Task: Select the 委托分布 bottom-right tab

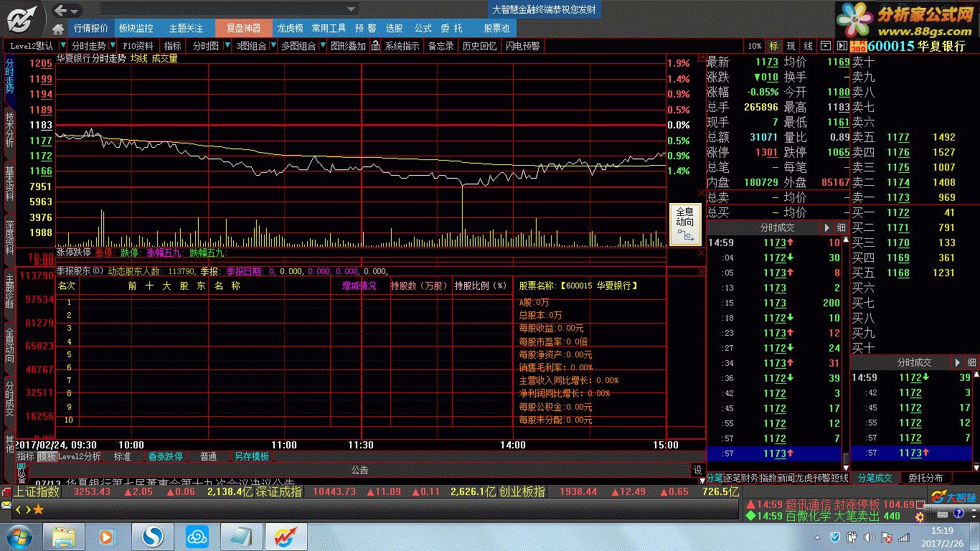Action: 925,478
